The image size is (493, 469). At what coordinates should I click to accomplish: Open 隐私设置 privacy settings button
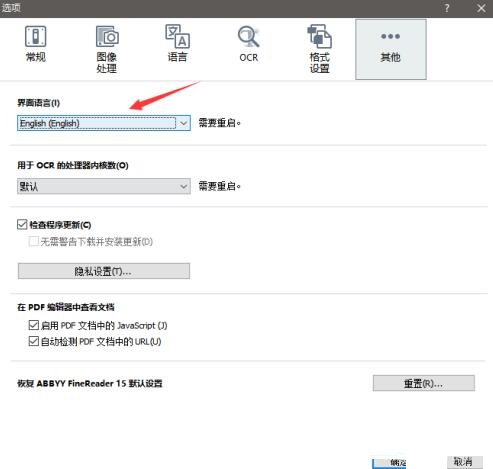click(x=104, y=271)
